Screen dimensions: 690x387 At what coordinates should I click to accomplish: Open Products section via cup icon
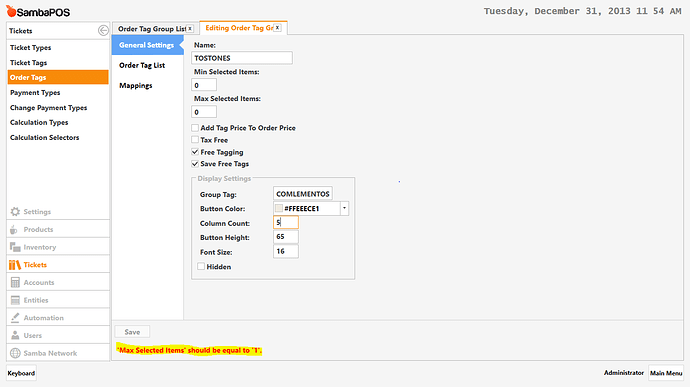tap(14, 229)
